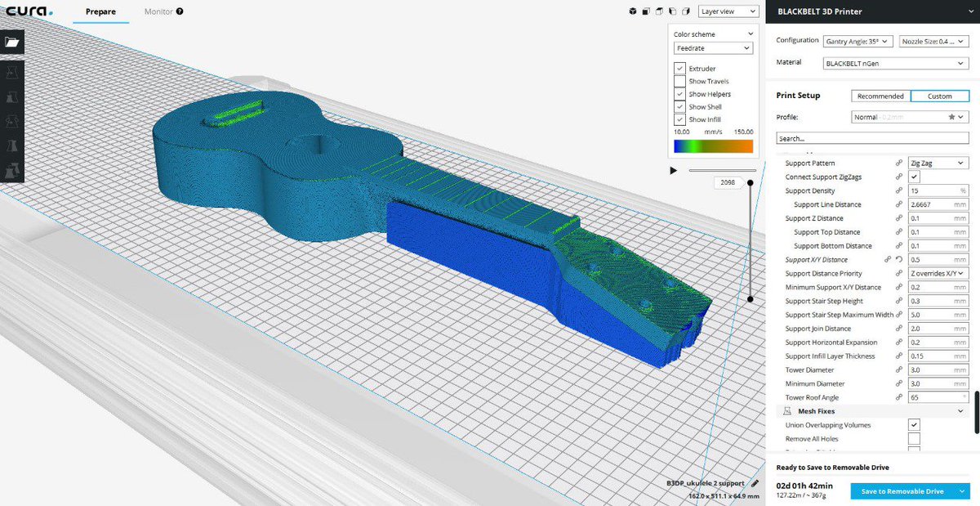Viewport: 980px width, 506px height.
Task: Open Save to Removable Drive options arrow
Action: (963, 491)
